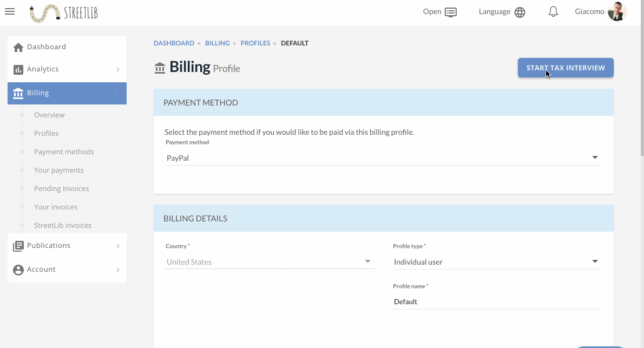
Task: Follow the PROFILES breadcrumb link
Action: coord(255,43)
